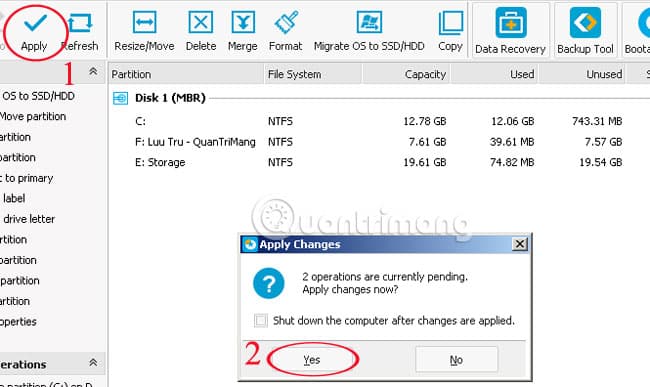Viewport: 650px width, 387px height.
Task: Select the Resize/Move tool
Action: [144, 22]
